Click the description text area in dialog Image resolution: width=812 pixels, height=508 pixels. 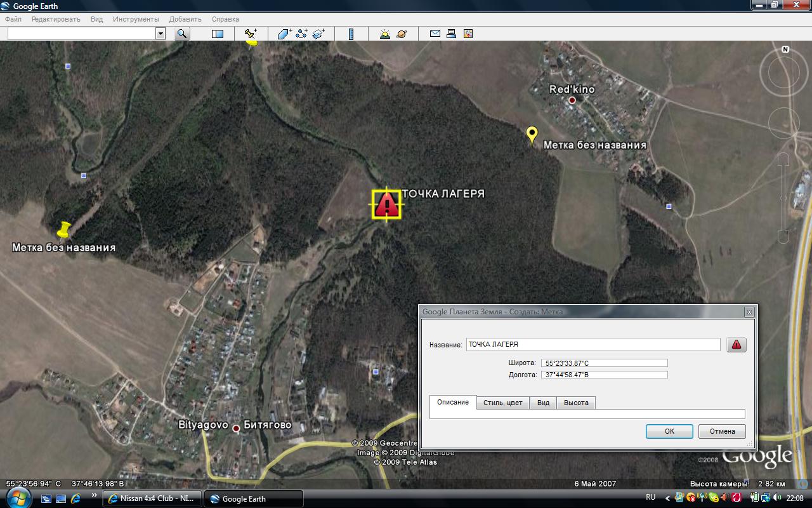pos(587,414)
